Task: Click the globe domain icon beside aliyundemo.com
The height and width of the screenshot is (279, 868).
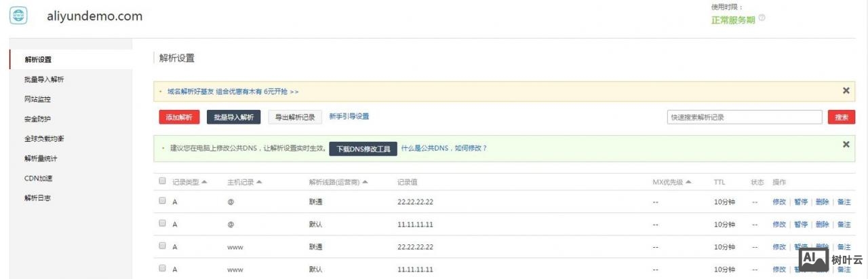Action: [19, 16]
